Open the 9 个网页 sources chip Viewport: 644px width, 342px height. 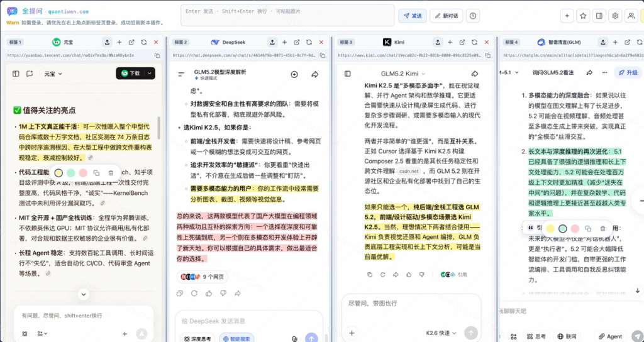pyautogui.click(x=203, y=277)
